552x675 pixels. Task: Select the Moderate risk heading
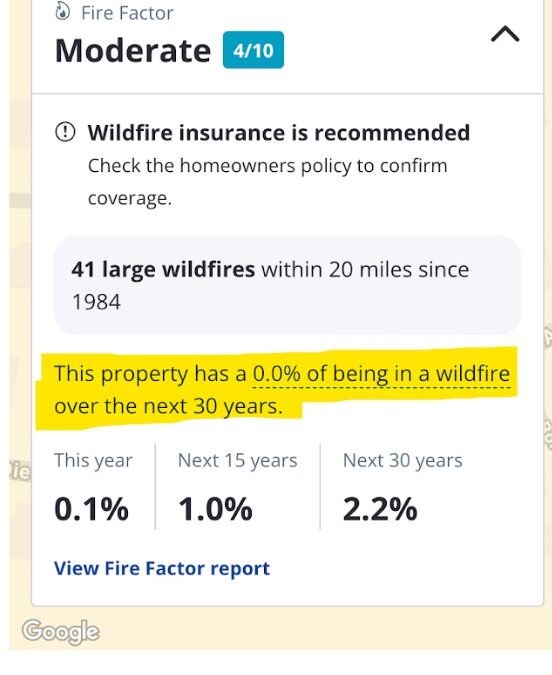(133, 51)
